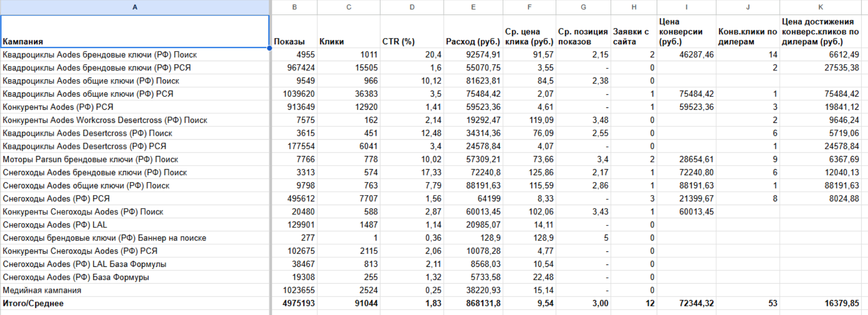The image size is (868, 315).
Task: Select 'Снегоходы Aodes брендовые ключи (РФ) Поиск' cell
Action: [135, 172]
